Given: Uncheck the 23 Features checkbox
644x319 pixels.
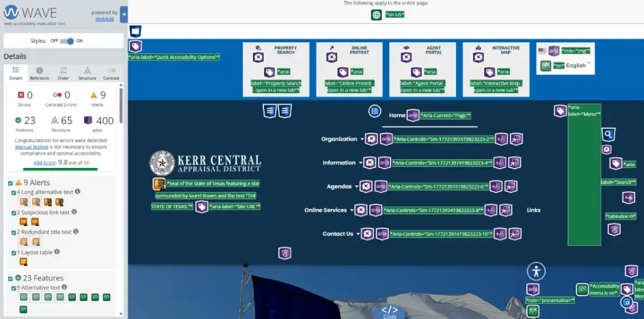Looking at the screenshot, I should [x=10, y=278].
